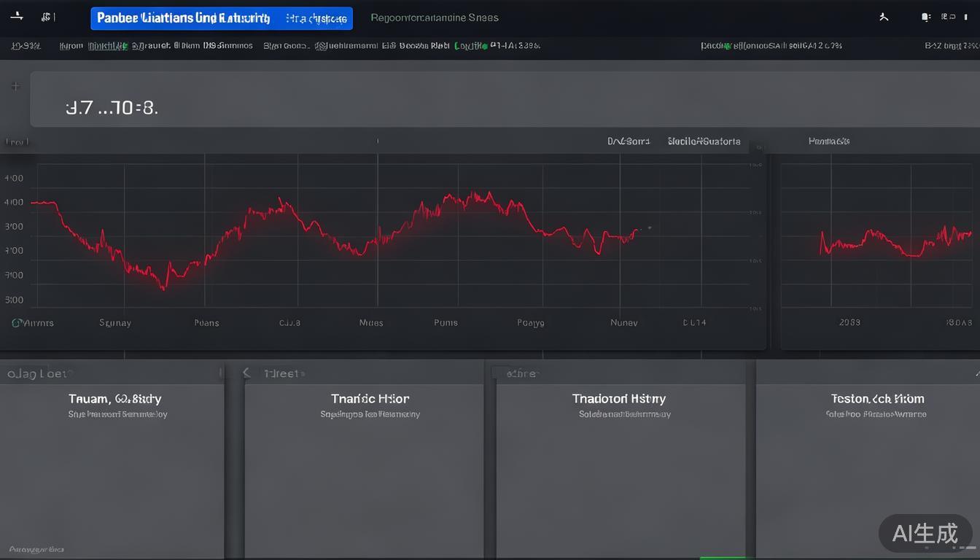Viewport: 980px width, 560px height.
Task: Click the document icon in top-right header
Action: click(925, 17)
